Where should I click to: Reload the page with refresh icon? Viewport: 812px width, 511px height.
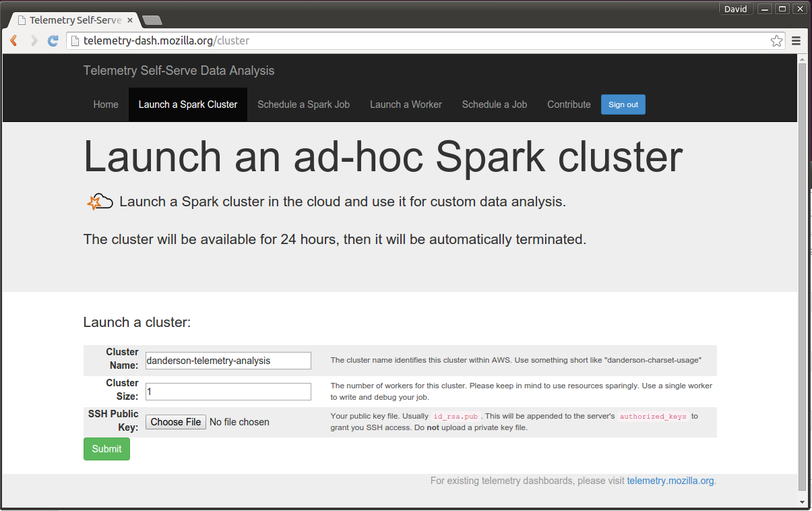[x=53, y=41]
